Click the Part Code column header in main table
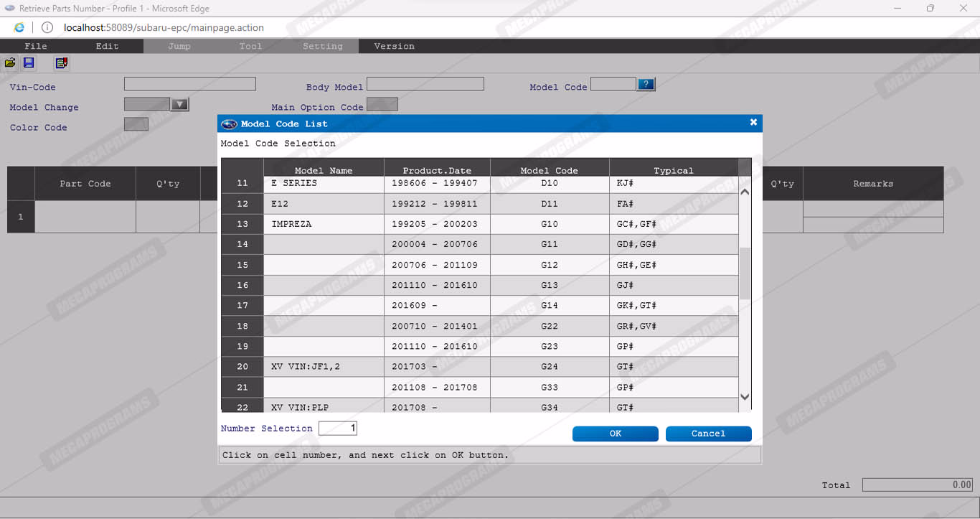 click(x=85, y=184)
